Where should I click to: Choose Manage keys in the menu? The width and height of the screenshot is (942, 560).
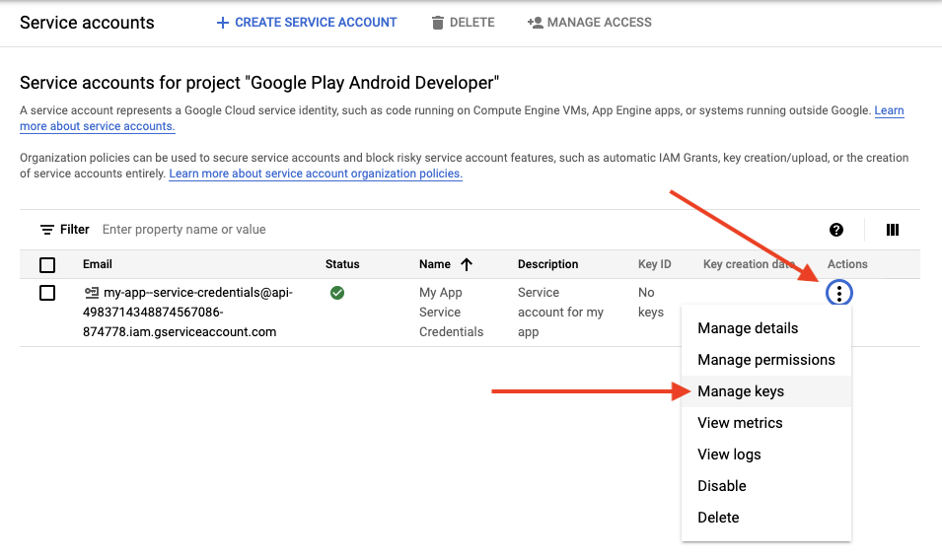pos(766,391)
